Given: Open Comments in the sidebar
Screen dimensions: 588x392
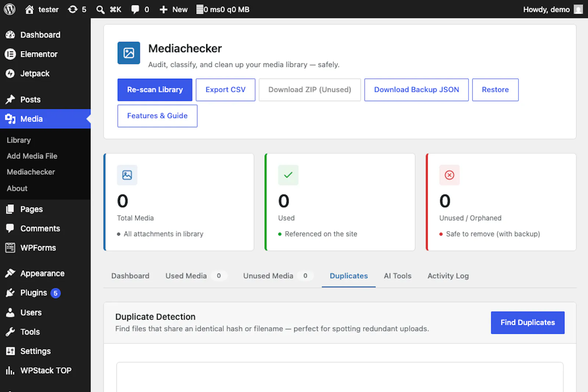Looking at the screenshot, I should 45,228.
